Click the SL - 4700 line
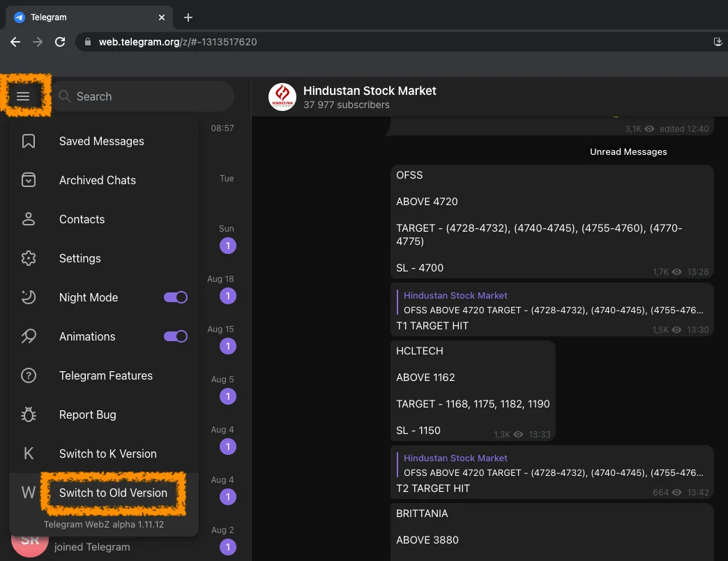This screenshot has width=728, height=561. [420, 268]
